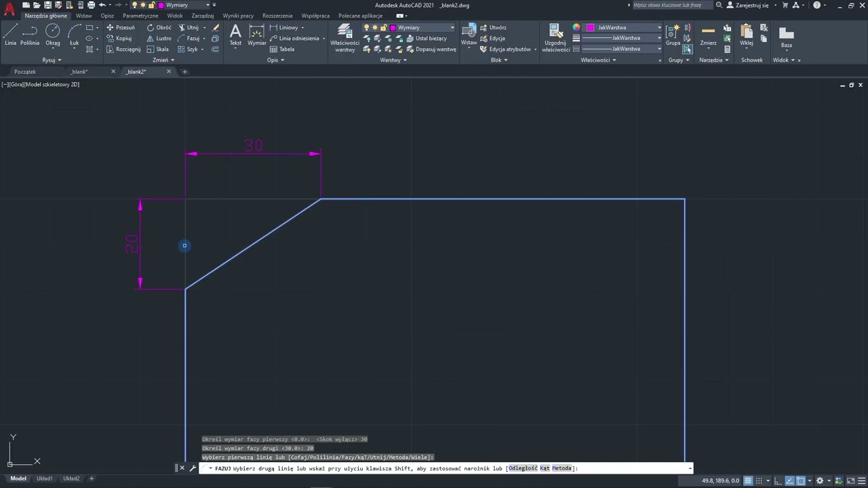Image resolution: width=868 pixels, height=488 pixels.
Task: Click the Obróć rotate tool
Action: (x=159, y=28)
